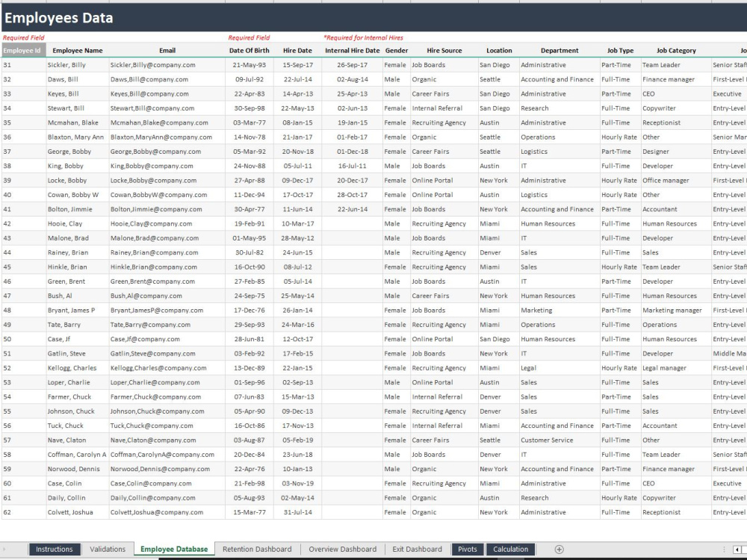Select the Miami location cell for Hooie, Clay
This screenshot has height=560, width=747.
click(x=498, y=223)
